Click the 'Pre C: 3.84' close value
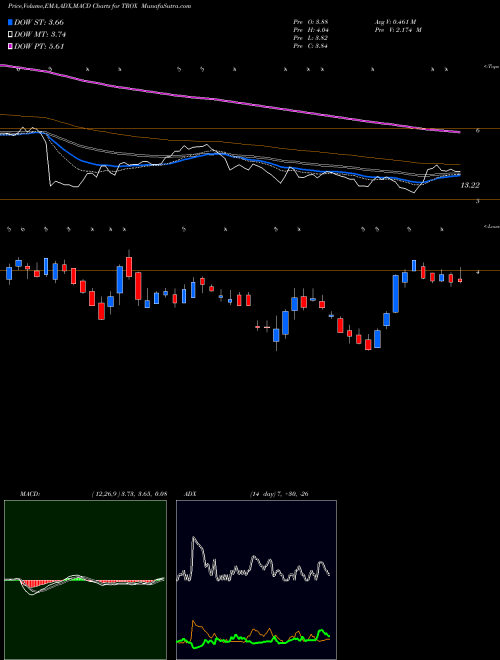The height and width of the screenshot is (660, 500). (311, 46)
